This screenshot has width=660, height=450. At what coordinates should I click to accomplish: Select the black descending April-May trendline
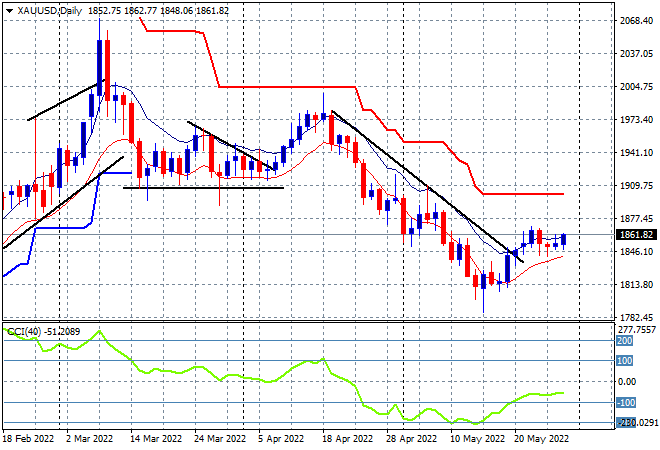pos(420,180)
